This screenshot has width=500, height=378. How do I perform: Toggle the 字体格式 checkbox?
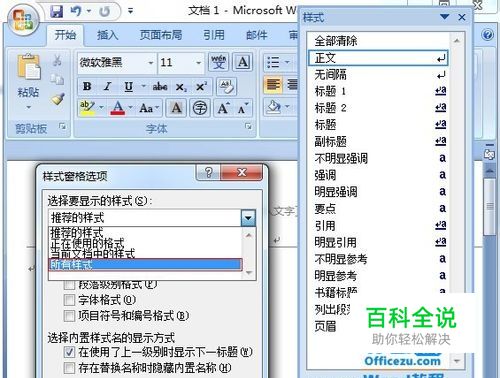69,300
